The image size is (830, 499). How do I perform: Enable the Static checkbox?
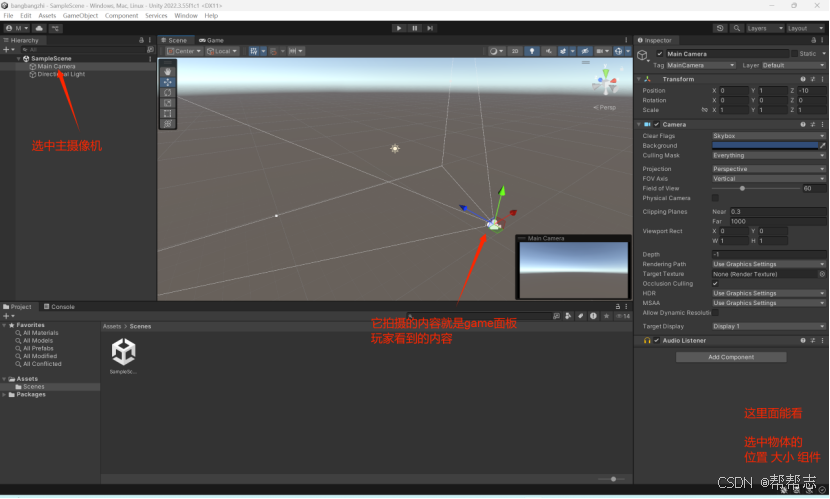795,53
